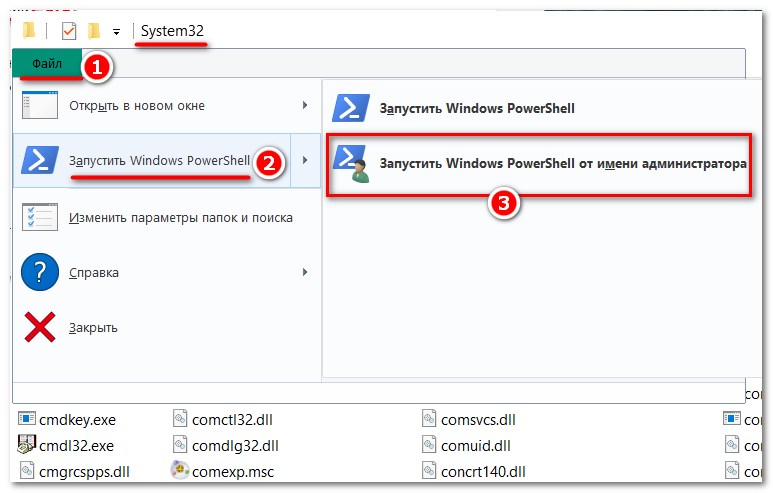
Task: Click the cmdl32.exe file icon
Action: 27,444
